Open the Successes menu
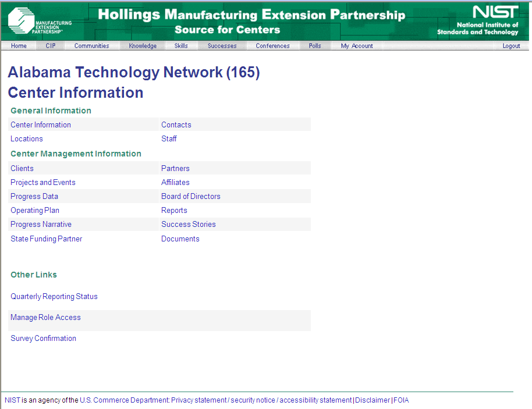 (x=222, y=46)
